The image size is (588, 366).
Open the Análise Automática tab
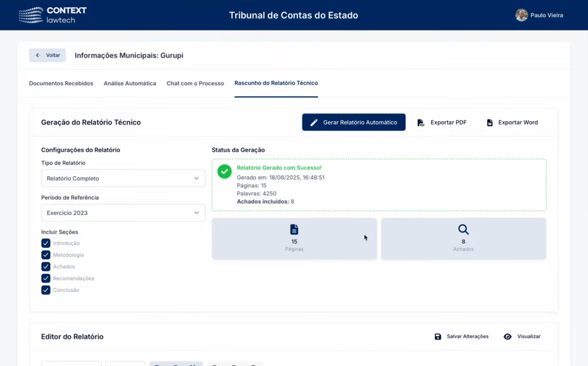coord(129,83)
